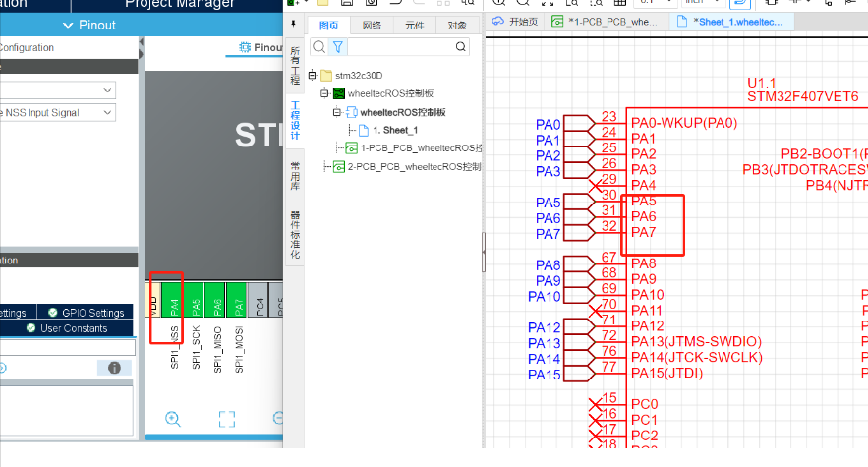The width and height of the screenshot is (868, 467).
Task: Switch to the 元件 tab
Action: 414,26
